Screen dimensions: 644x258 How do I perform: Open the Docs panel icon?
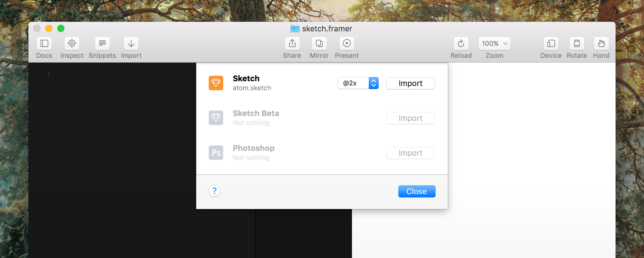(x=44, y=43)
